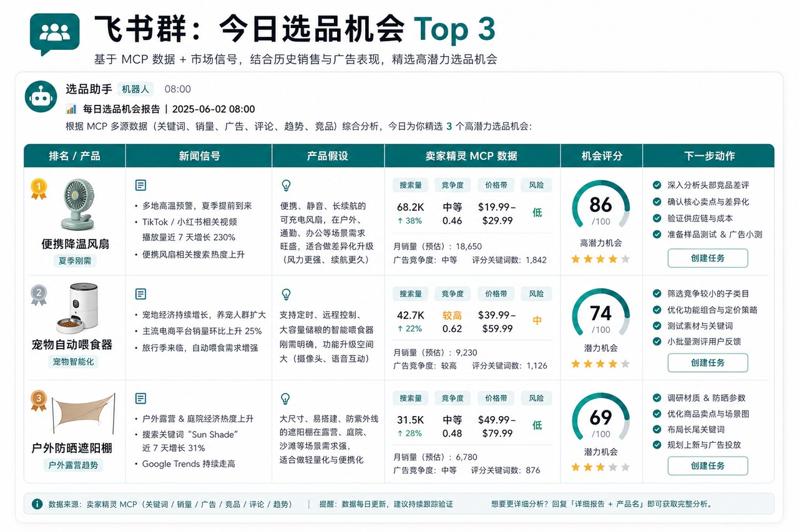Image resolution: width=799 pixels, height=532 pixels.
Task: Click the 68.2K search volume value
Action: [x=411, y=207]
